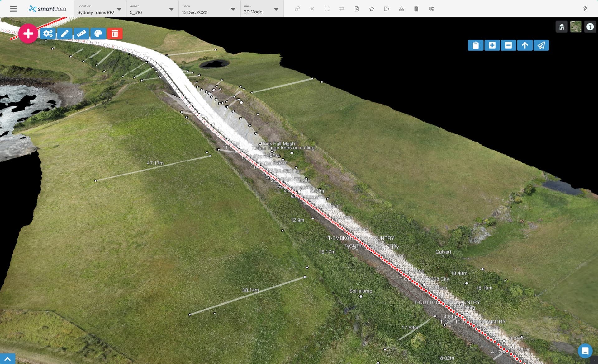The image size is (598, 364).
Task: Open the Date dropdown showing 13 Dec 2022
Action: click(x=233, y=9)
